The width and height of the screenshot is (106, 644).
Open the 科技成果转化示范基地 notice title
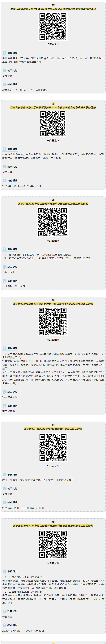[x=53, y=526]
